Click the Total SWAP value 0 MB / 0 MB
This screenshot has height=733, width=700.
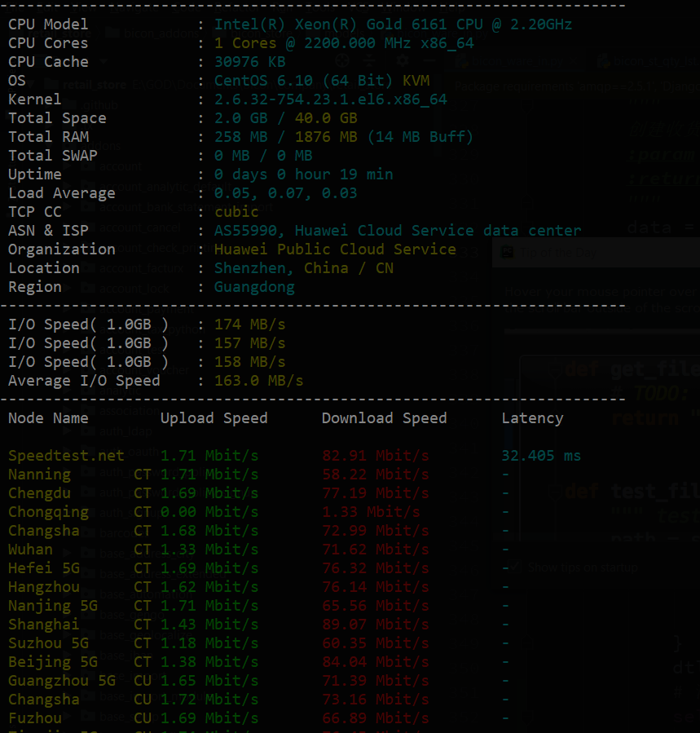[x=263, y=155]
